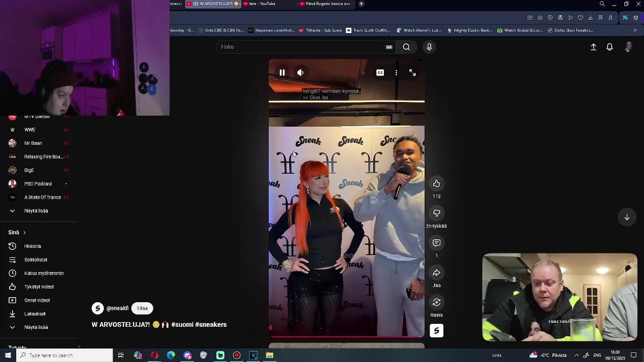Open the Sneak channel sound thumbnail
The width and height of the screenshot is (644, 362).
pos(437,331)
